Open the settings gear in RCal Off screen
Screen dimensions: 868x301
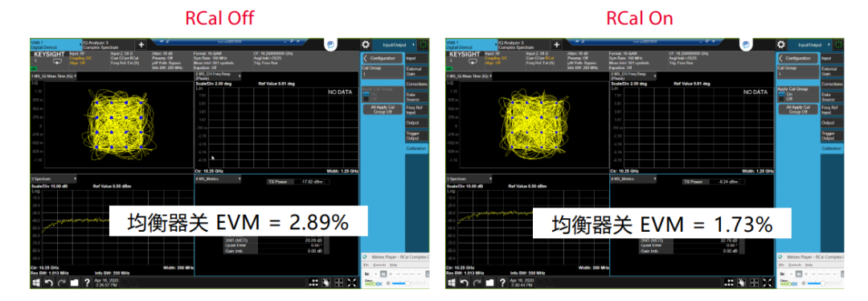click(x=366, y=45)
